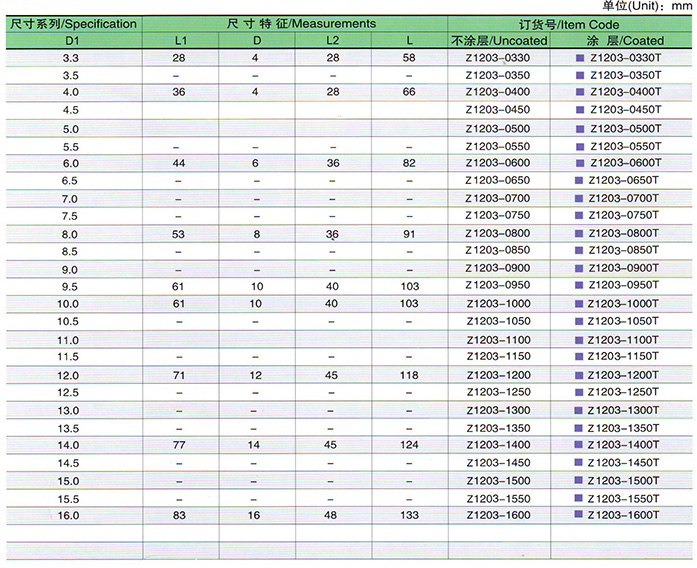The height and width of the screenshot is (568, 697).
Task: Click the purple square beside Z1203-0330T
Action: pos(580,59)
